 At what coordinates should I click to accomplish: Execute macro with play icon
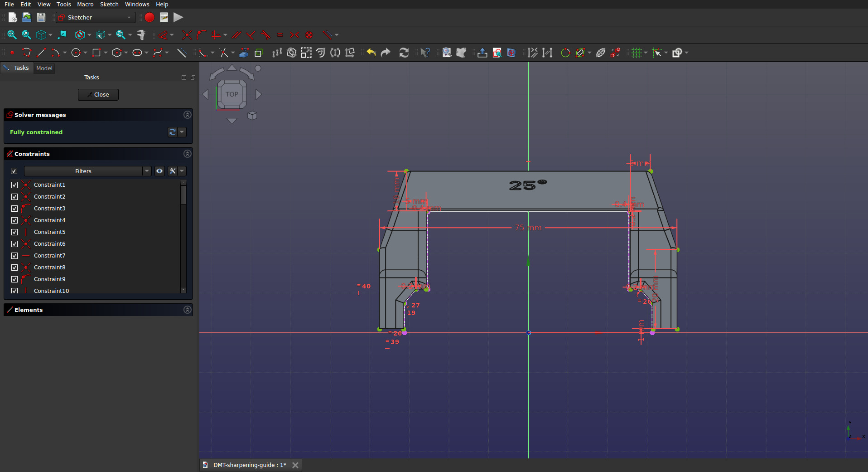pyautogui.click(x=178, y=17)
